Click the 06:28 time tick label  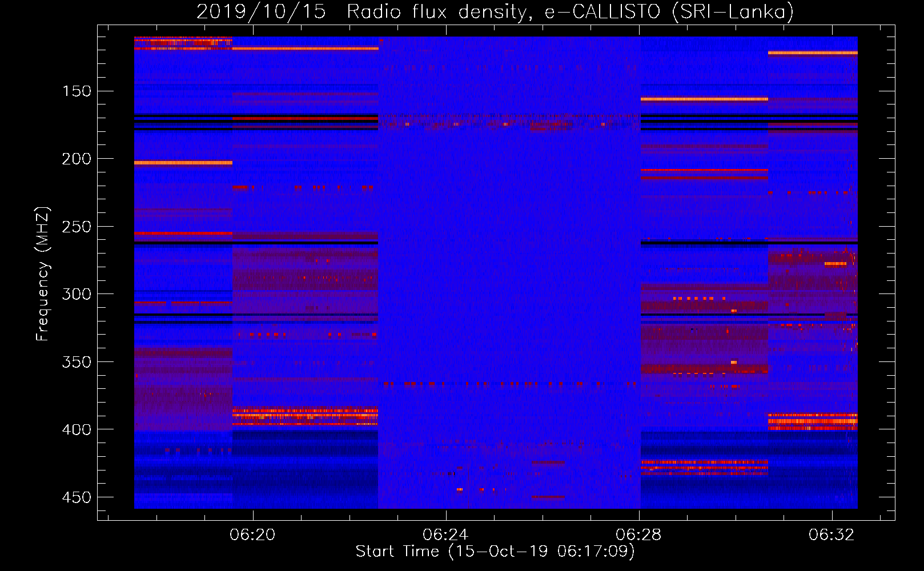(638, 534)
